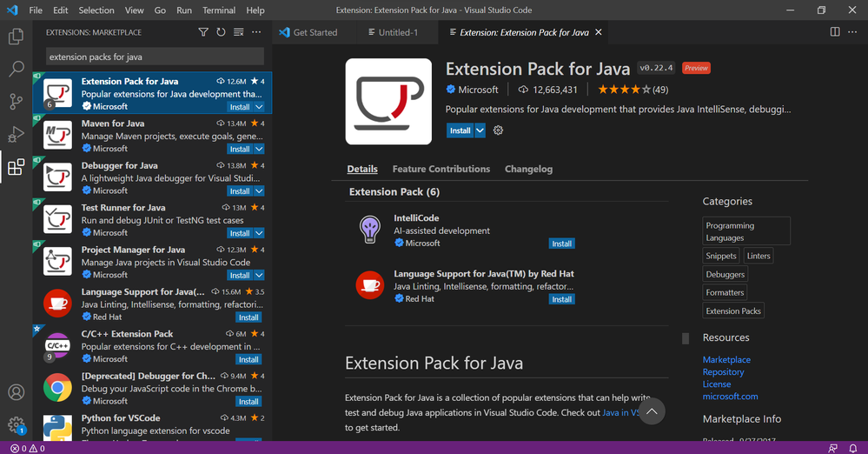Viewport: 868px width, 454px height.
Task: Open the Marketplace resource link
Action: (726, 360)
